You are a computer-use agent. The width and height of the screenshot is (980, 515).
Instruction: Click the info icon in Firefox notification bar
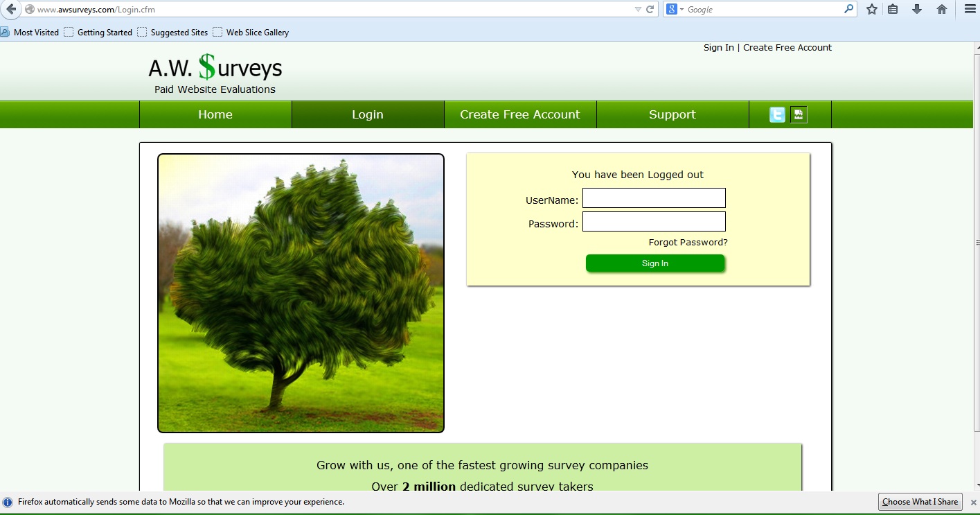[x=8, y=502]
